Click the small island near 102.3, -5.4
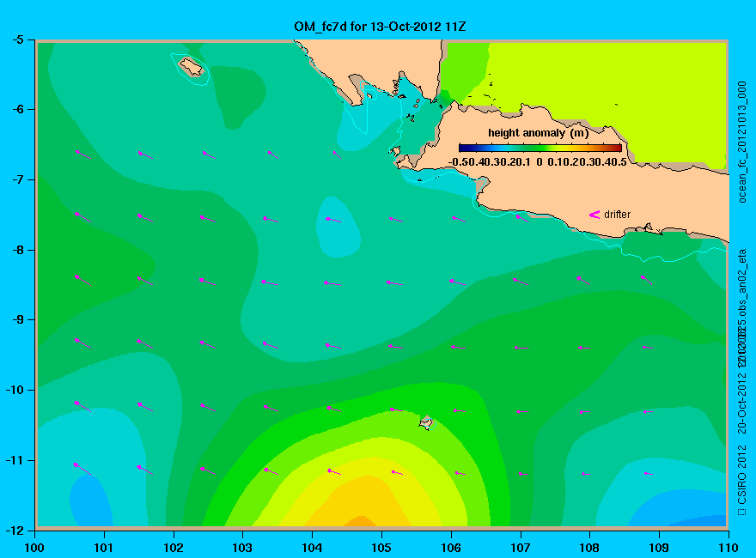 pos(192,66)
